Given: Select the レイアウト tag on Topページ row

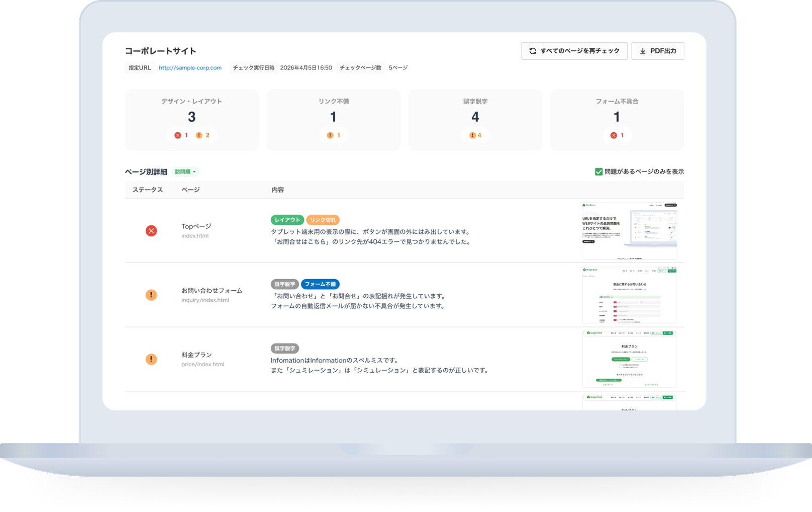Looking at the screenshot, I should coord(287,220).
